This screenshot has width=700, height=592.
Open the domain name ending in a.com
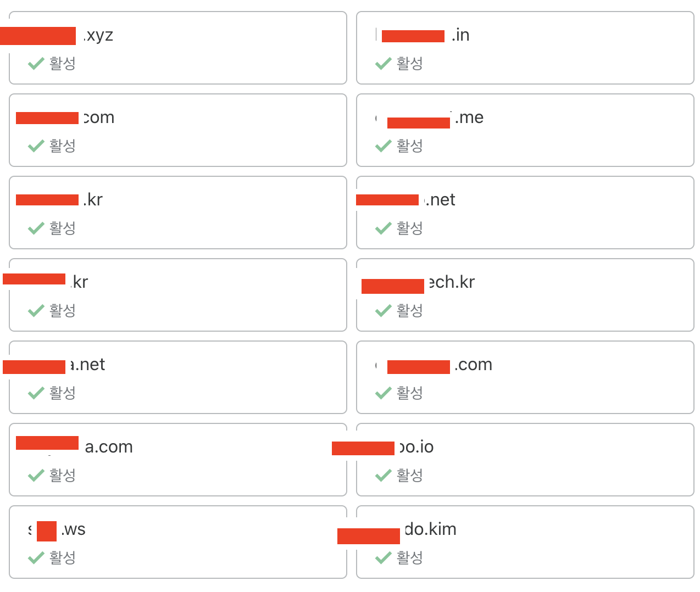pos(109,447)
